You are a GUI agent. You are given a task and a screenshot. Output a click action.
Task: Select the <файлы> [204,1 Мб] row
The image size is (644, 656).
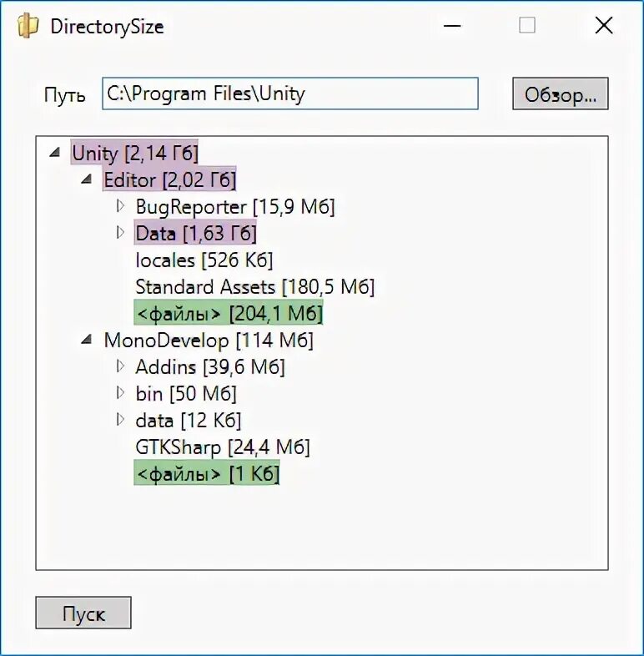coord(229,312)
